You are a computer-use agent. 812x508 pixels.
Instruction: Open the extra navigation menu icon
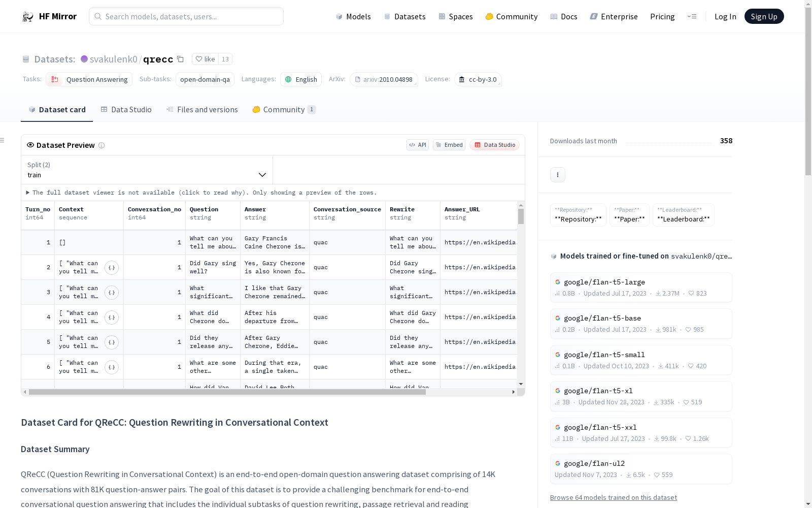click(692, 16)
